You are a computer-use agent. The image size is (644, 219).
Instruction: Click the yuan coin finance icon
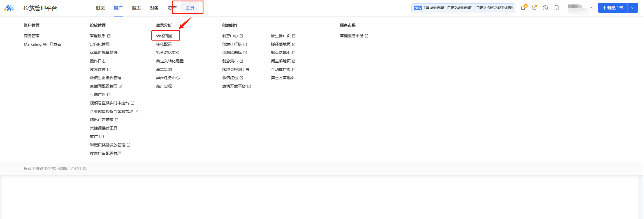click(x=534, y=8)
